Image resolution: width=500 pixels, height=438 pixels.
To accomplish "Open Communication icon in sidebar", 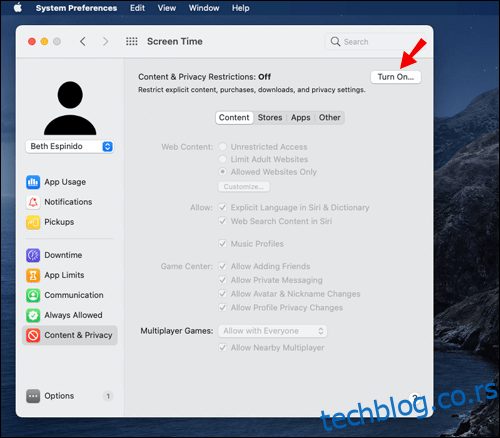I will [33, 295].
